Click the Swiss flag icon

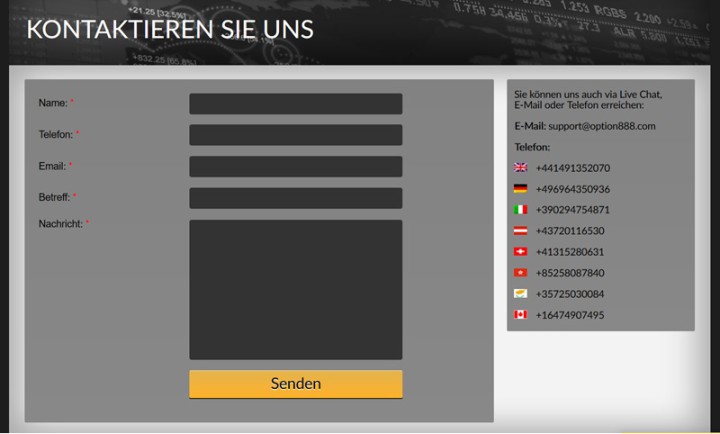point(520,252)
